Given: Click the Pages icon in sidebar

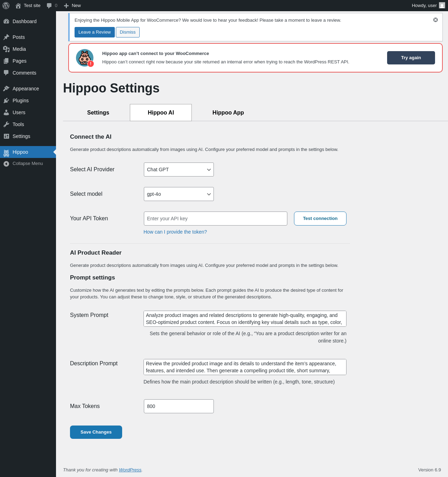Looking at the screenshot, I should click(x=6, y=61).
